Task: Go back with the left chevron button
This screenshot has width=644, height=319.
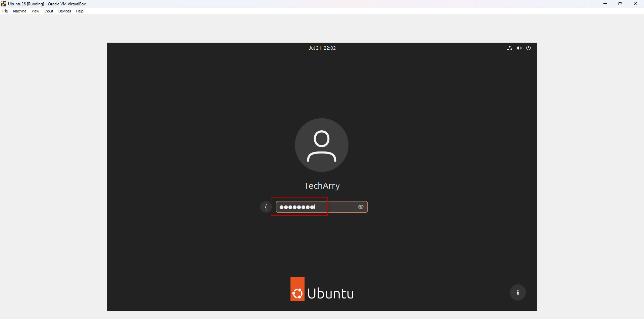Action: pyautogui.click(x=266, y=207)
